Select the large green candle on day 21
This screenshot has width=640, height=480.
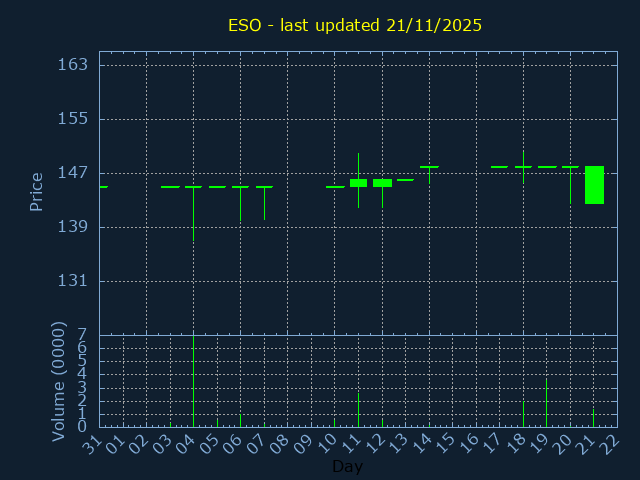tap(594, 185)
